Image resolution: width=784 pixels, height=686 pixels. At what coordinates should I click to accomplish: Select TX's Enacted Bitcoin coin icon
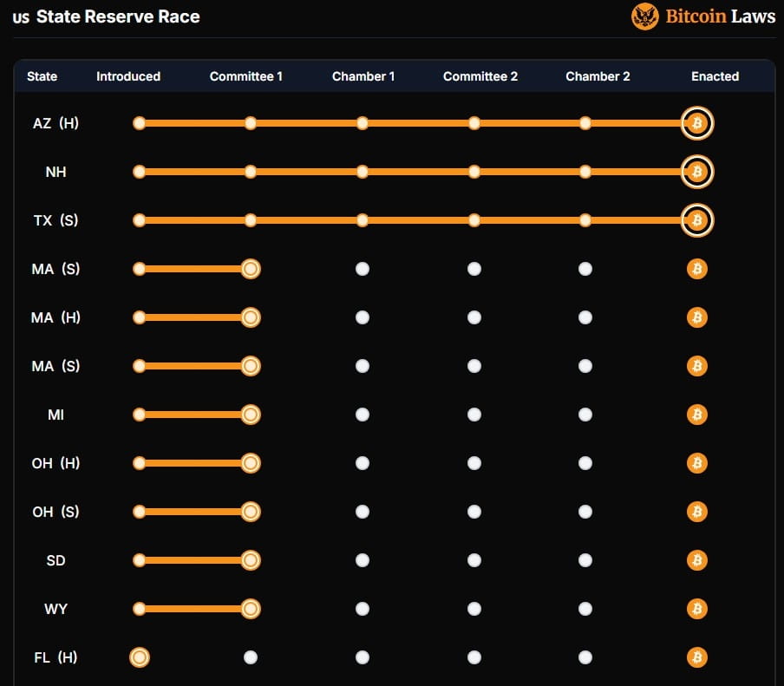(696, 220)
